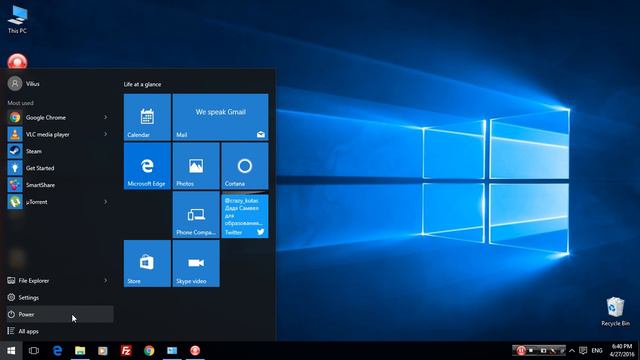Image resolution: width=640 pixels, height=360 pixels.
Task: Open the clock and date flyout
Action: click(621, 351)
